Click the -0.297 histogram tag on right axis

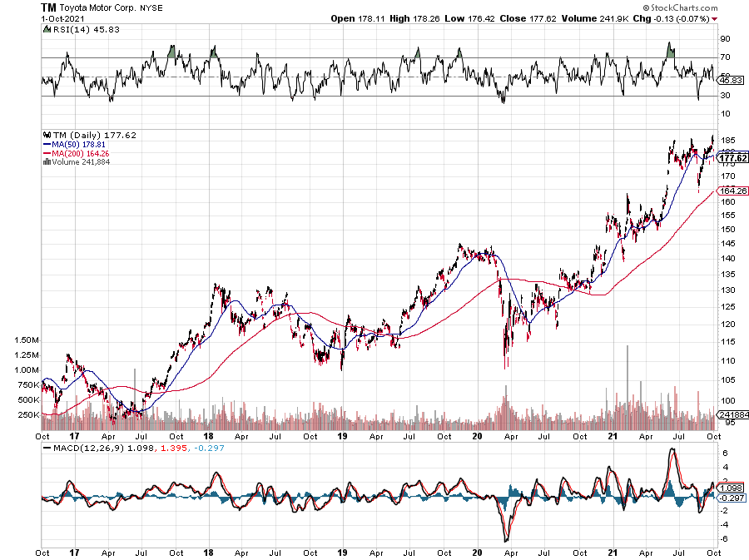[732, 498]
